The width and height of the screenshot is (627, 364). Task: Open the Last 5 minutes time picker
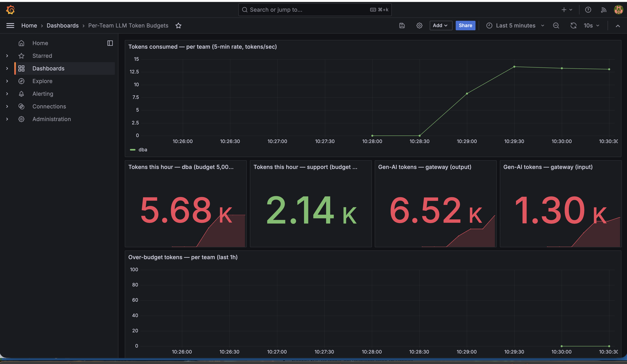(515, 25)
